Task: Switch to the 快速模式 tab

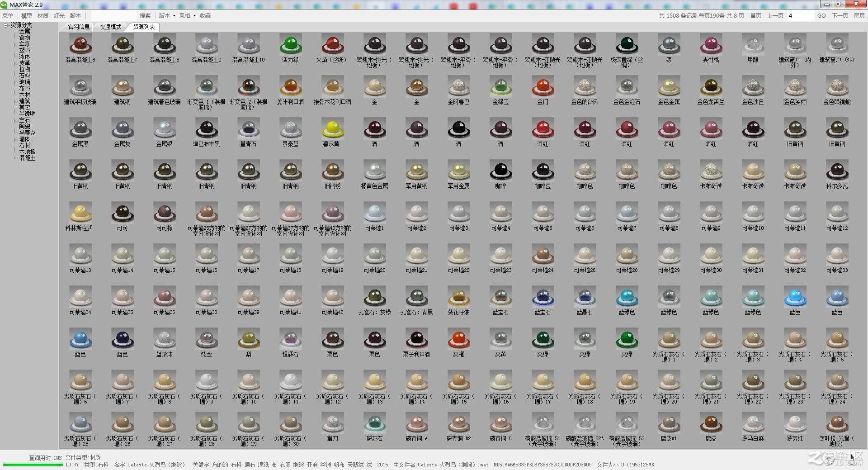Action: tap(110, 27)
